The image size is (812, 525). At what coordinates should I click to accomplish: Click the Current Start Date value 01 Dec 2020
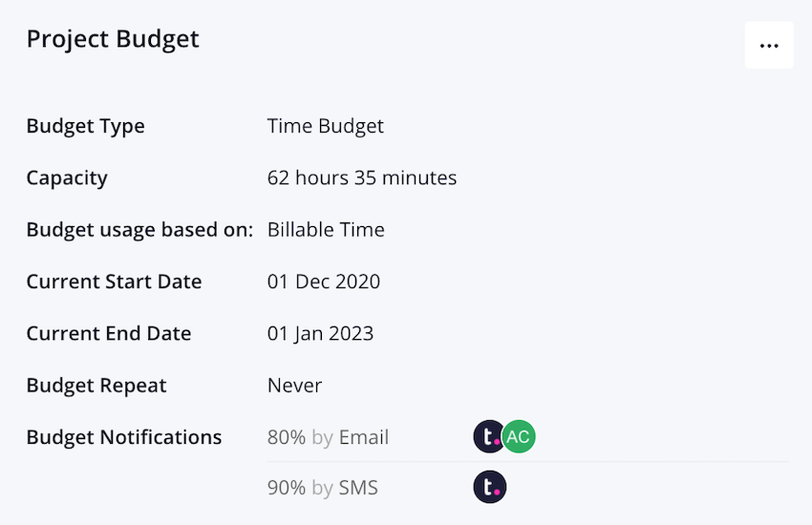point(324,281)
